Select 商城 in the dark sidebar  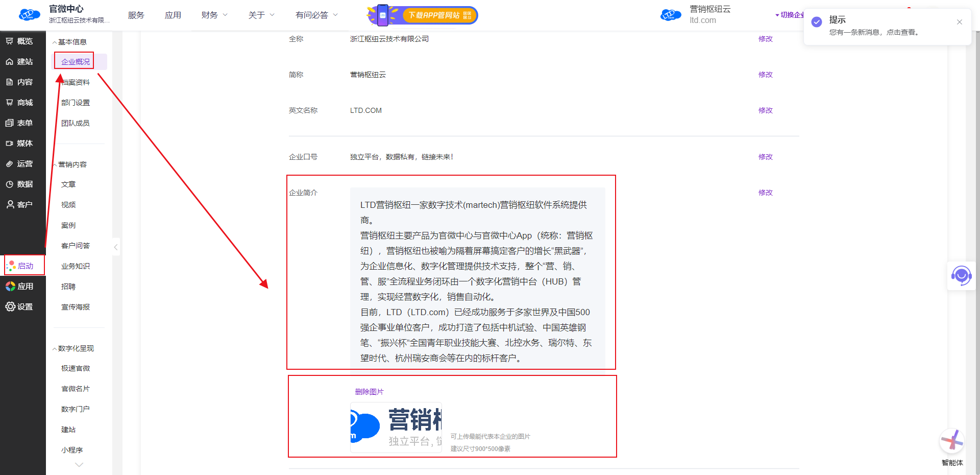[19, 102]
